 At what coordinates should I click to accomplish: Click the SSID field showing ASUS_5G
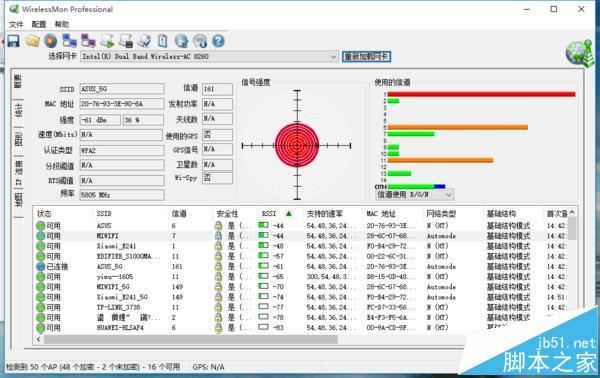[122, 89]
